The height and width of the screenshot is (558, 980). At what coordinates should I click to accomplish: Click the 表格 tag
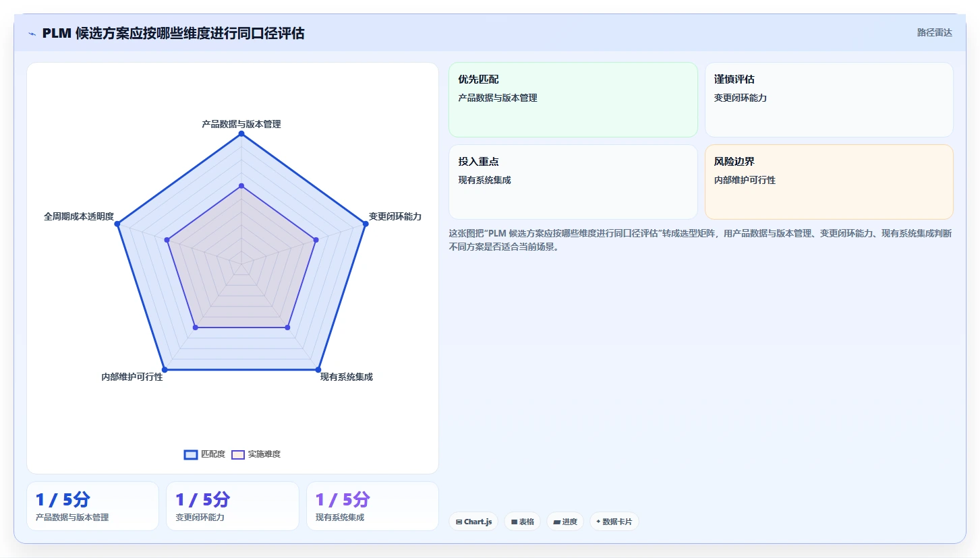point(522,522)
